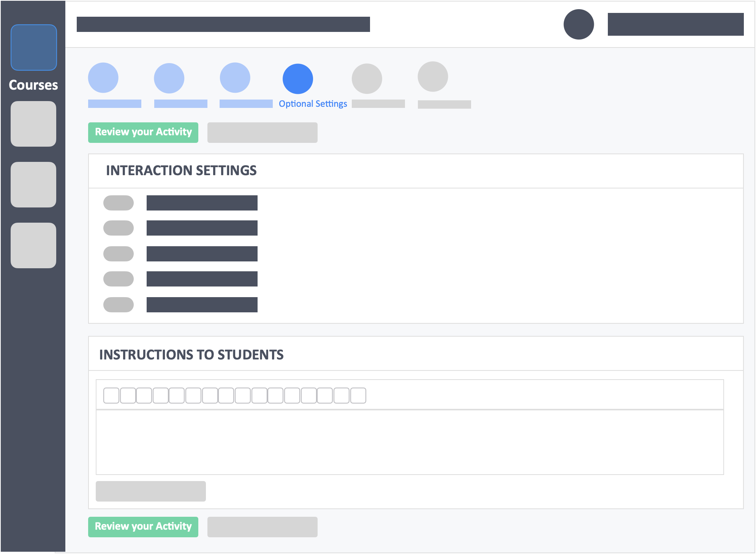Viewport: 756px width, 554px height.
Task: Select the middle gray sidebar icon
Action: coord(33,185)
